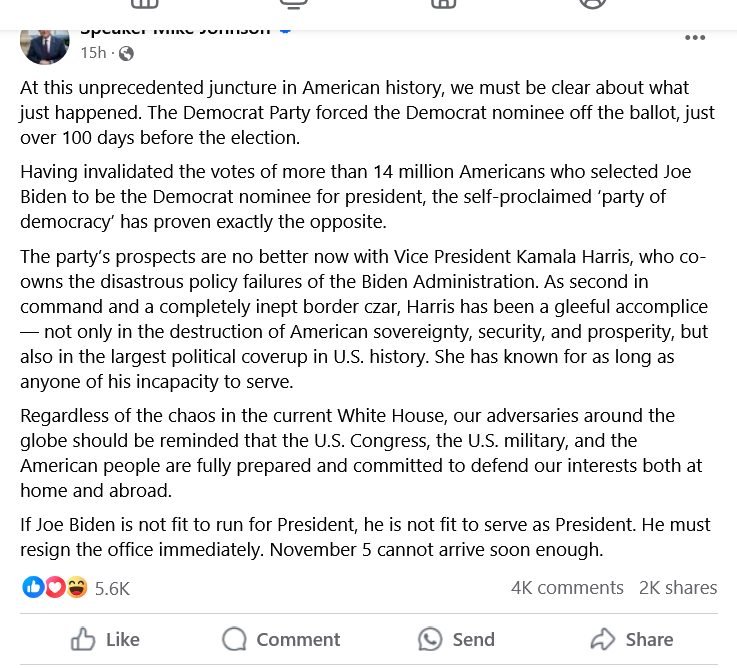Viewport: 737px width, 668px height.
Task: Click the Speaker Mike Johnson page name
Action: click(175, 30)
